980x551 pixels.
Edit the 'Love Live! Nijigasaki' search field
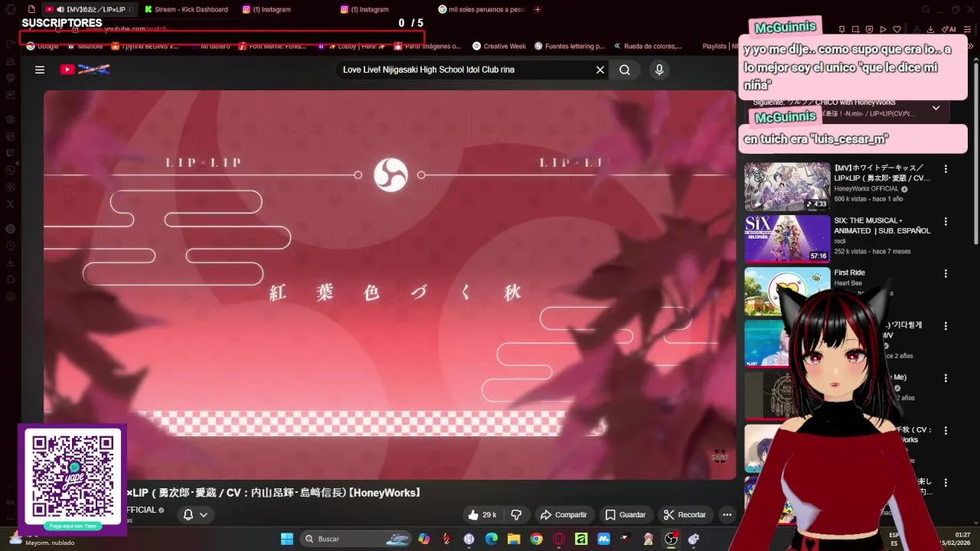tap(465, 70)
